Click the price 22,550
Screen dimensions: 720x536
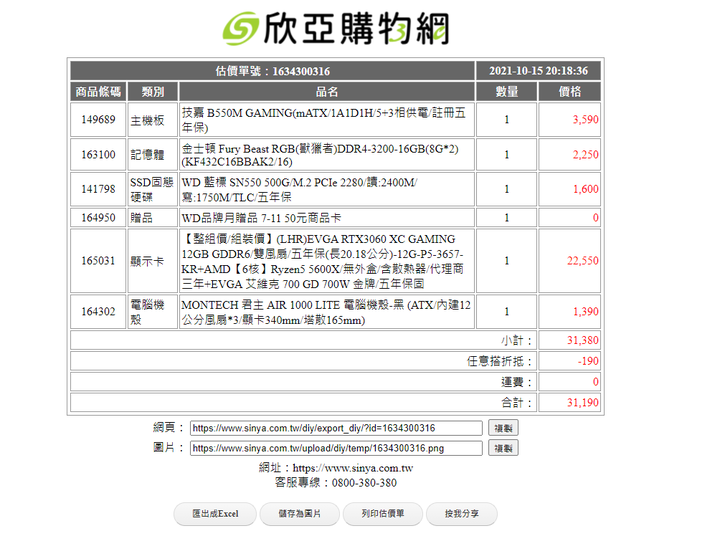[583, 261]
